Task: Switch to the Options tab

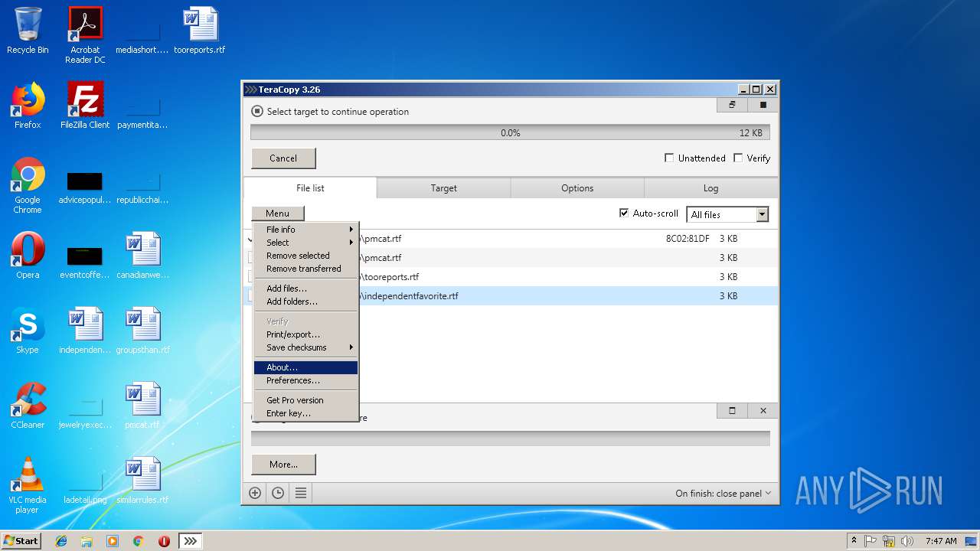Action: [x=577, y=188]
